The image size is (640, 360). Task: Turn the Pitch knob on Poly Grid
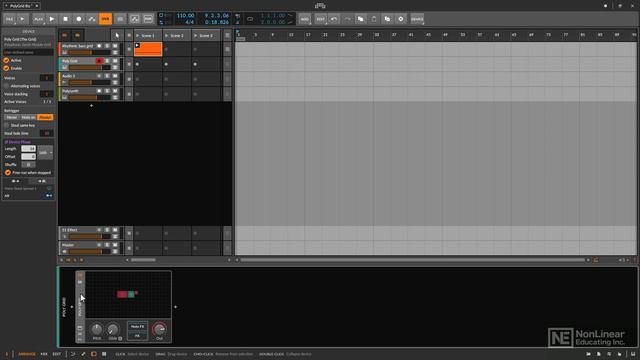pyautogui.click(x=97, y=329)
